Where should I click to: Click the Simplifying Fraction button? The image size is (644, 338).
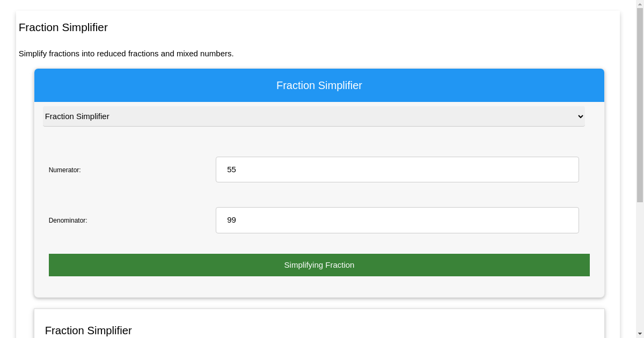coord(319,264)
